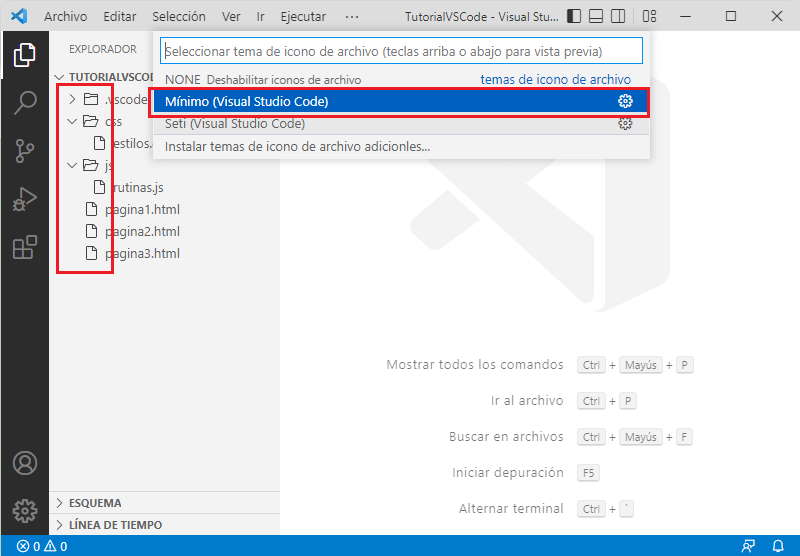This screenshot has height=556, width=800.
Task: Open Source Control view
Action: pos(24,151)
